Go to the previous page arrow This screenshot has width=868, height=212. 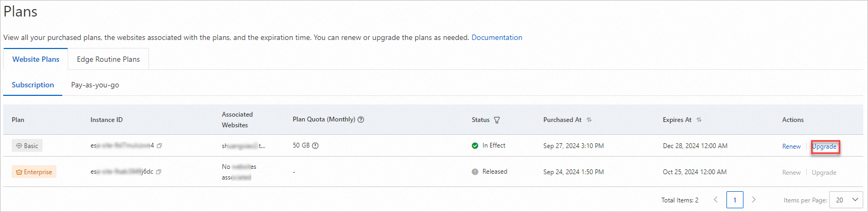[716, 200]
